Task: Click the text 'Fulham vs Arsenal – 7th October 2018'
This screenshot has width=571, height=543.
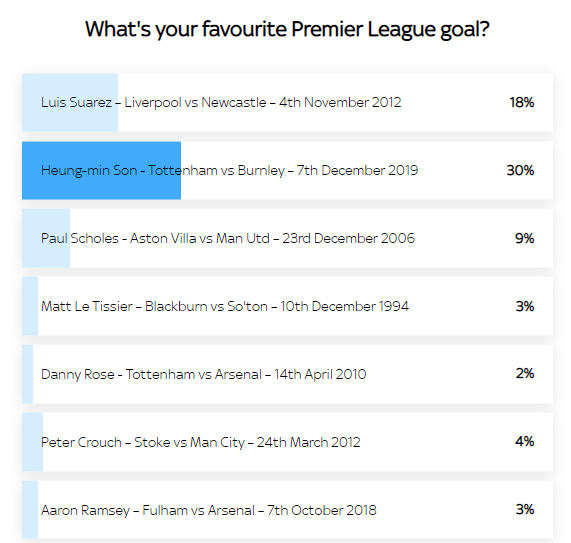Action: (x=259, y=510)
